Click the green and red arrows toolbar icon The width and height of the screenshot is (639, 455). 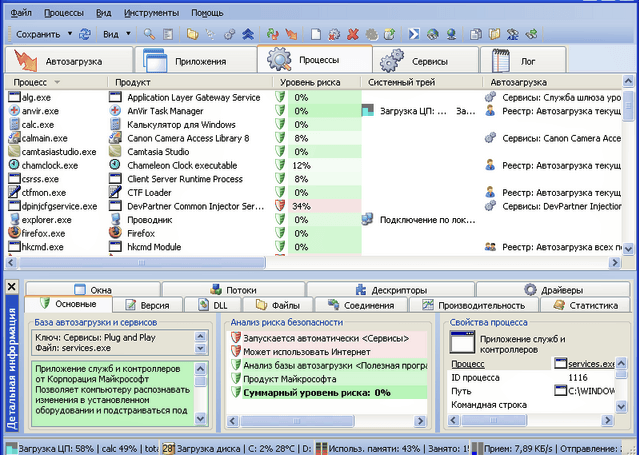pos(272,34)
